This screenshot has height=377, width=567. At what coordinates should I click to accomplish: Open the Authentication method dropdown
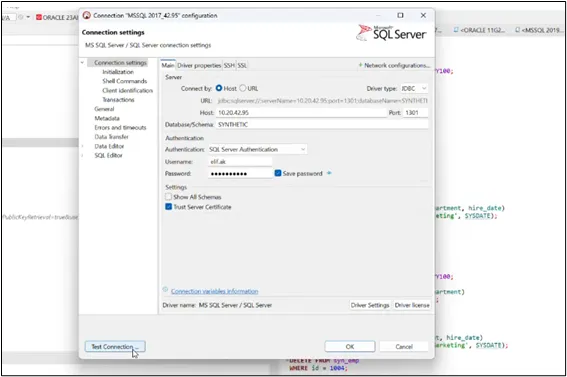257,149
